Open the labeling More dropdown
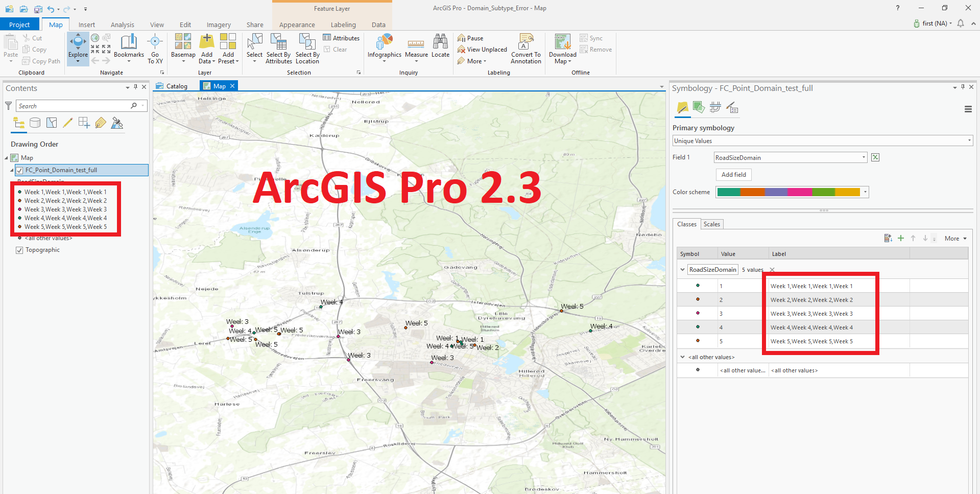 point(472,61)
